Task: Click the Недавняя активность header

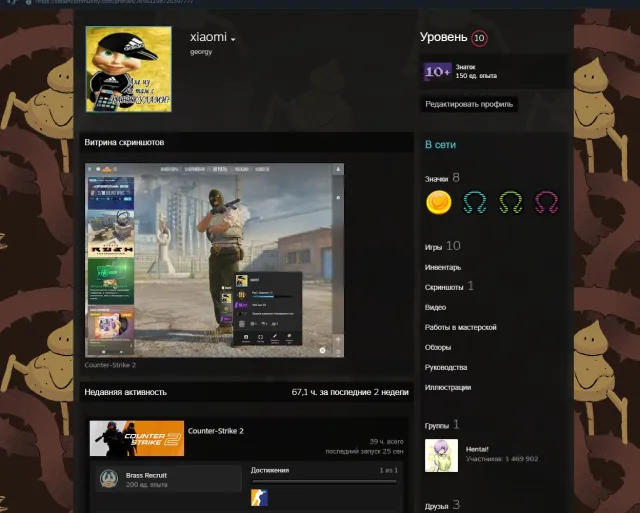Action: pos(126,392)
